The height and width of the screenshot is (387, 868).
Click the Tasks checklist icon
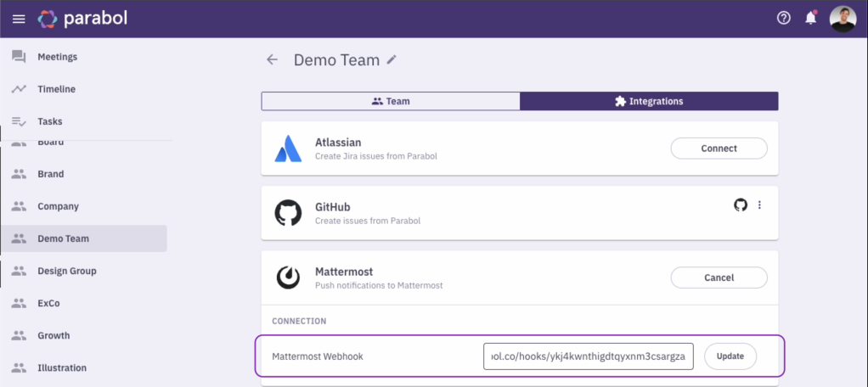19,121
